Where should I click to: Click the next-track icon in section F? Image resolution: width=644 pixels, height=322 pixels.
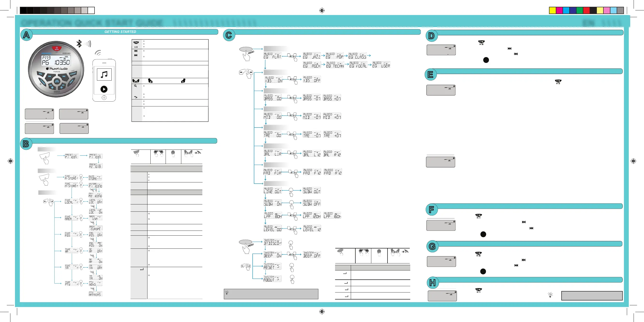click(524, 222)
